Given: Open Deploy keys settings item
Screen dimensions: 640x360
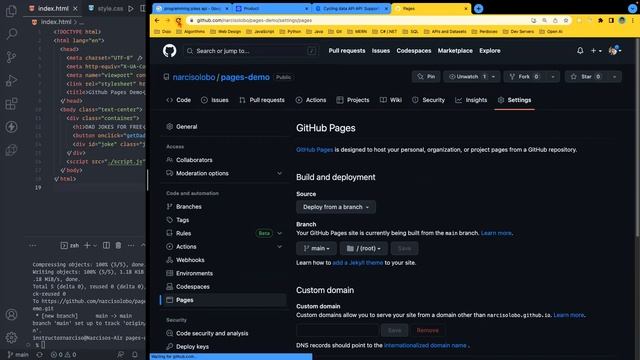Looking at the screenshot, I should [224, 347].
